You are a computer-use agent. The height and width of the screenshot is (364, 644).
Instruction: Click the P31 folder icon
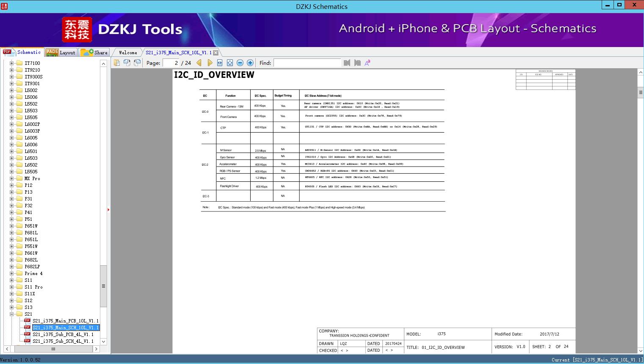[x=19, y=199]
